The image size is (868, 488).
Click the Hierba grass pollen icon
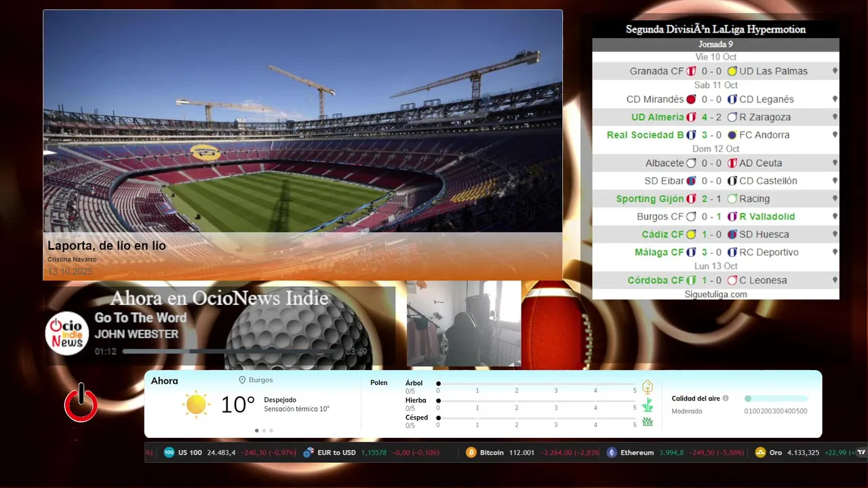[x=648, y=405]
